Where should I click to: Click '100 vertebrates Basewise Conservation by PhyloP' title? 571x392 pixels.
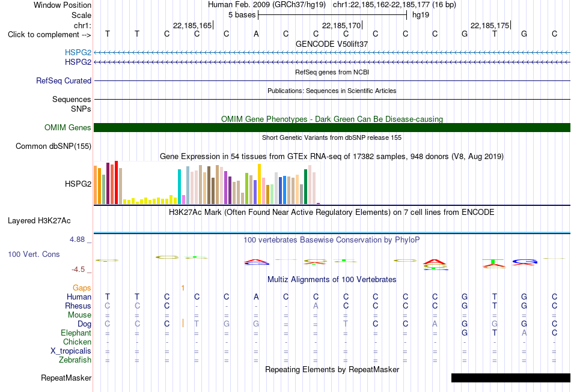332,240
